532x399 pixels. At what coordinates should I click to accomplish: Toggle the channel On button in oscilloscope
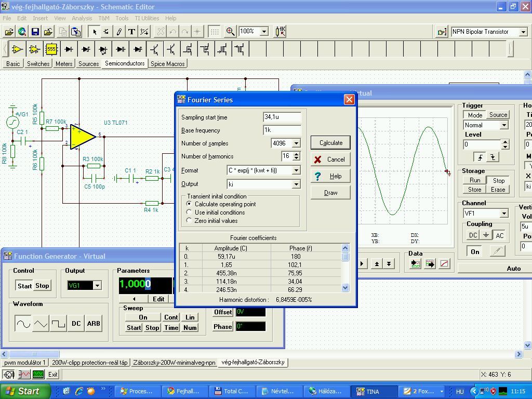[x=475, y=252]
